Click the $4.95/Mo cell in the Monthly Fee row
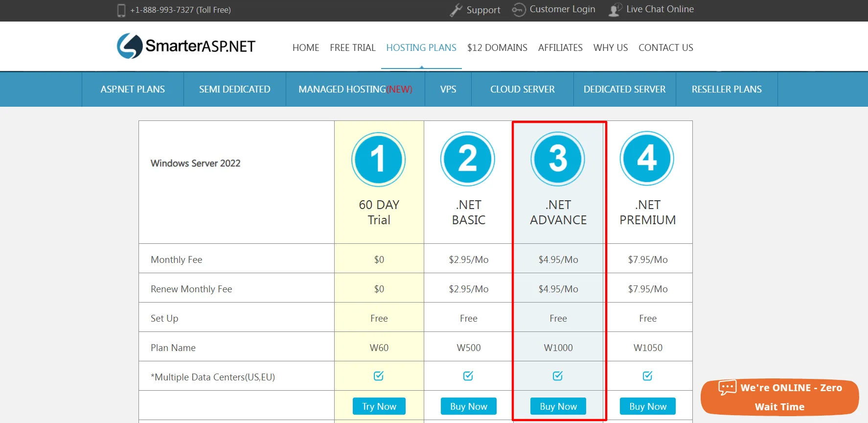 point(558,259)
